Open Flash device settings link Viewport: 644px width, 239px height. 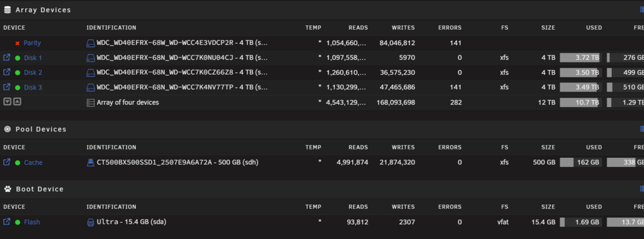click(x=32, y=222)
